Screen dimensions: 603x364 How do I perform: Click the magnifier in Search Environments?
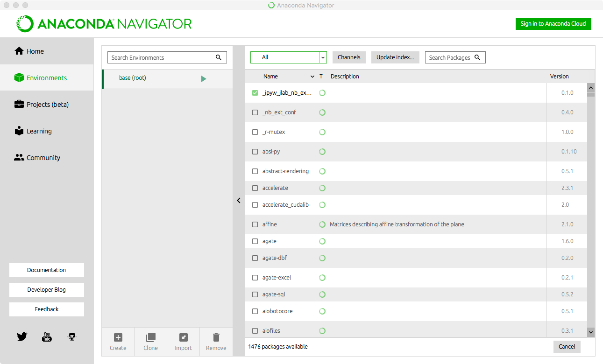[218, 57]
